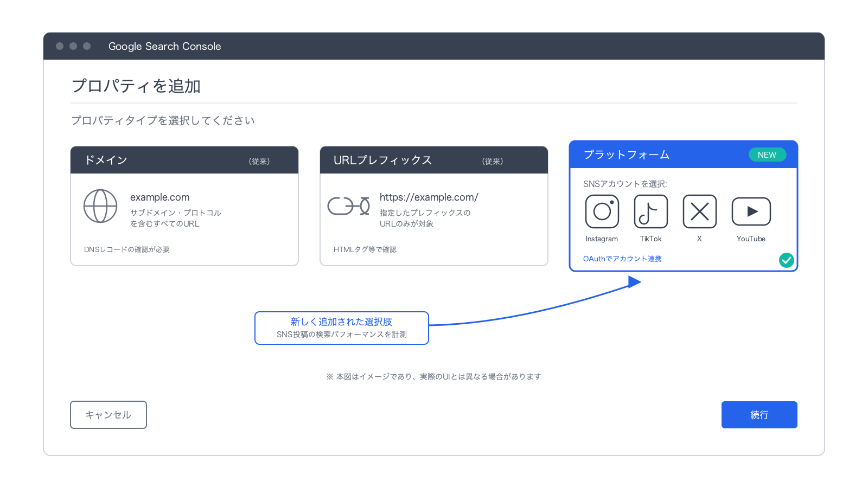Screen dimensions: 868x488
Task: Click the プロパティを追加 heading
Action: pyautogui.click(x=136, y=86)
